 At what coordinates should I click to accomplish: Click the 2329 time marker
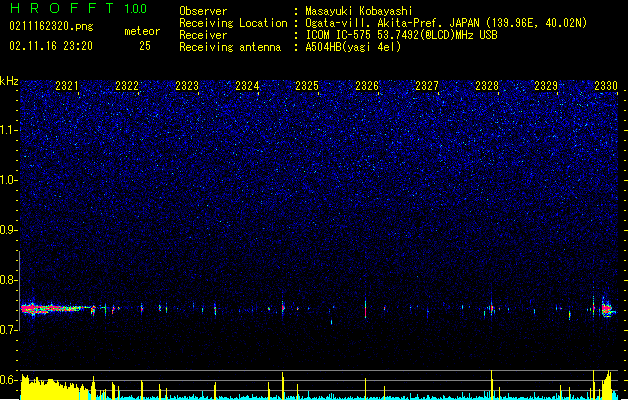546,85
